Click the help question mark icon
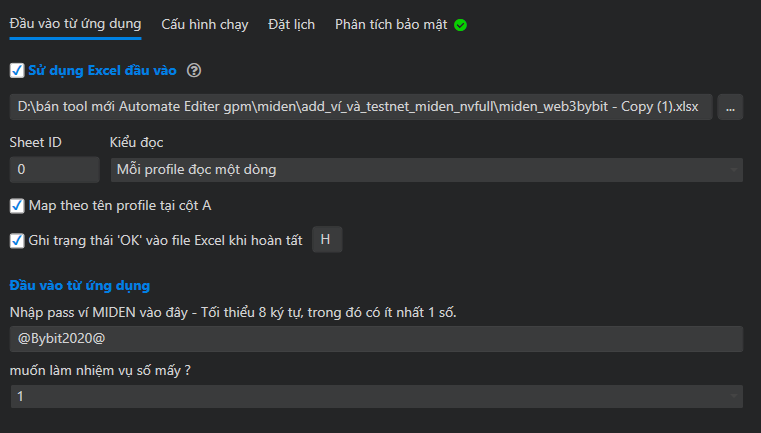Screen dimensions: 761x433 coord(195,70)
